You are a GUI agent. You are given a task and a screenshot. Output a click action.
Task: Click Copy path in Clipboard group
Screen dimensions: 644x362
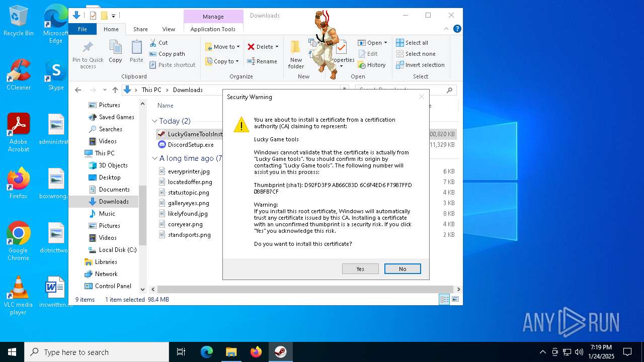[168, 54]
